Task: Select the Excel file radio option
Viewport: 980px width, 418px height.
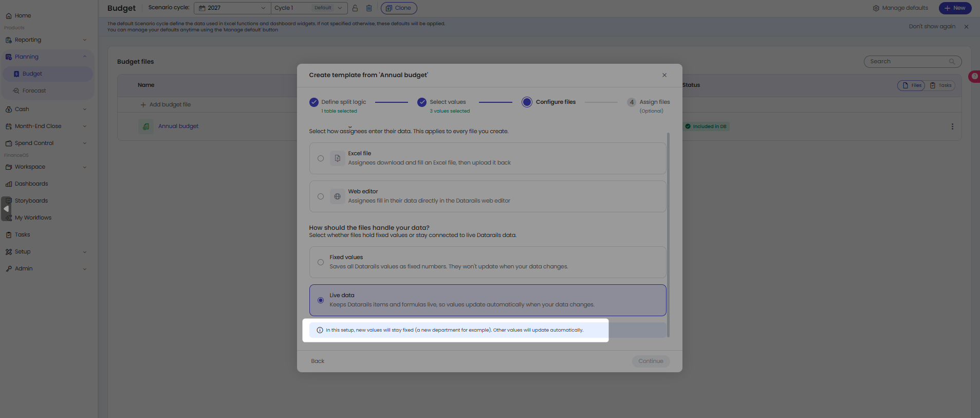Action: coord(321,159)
